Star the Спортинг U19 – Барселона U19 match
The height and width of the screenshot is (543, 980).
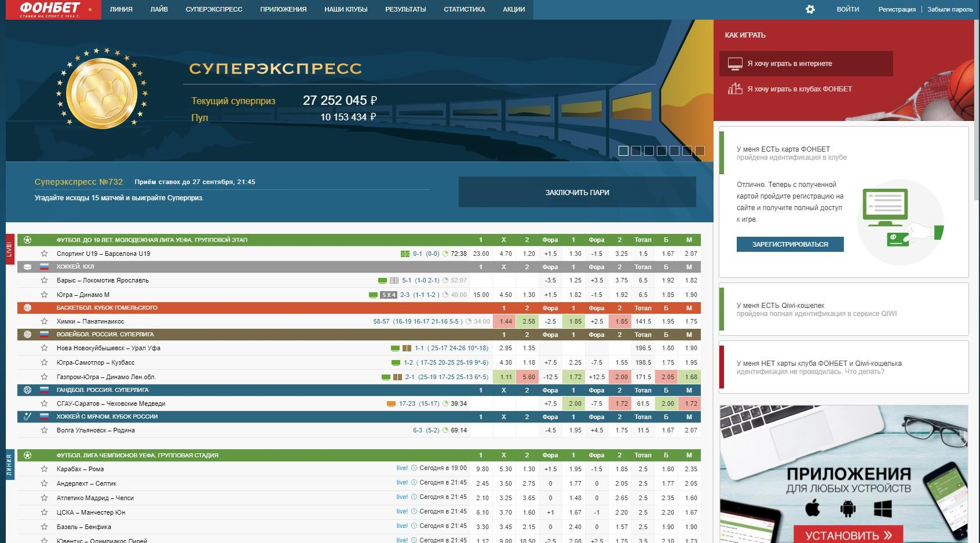(44, 253)
